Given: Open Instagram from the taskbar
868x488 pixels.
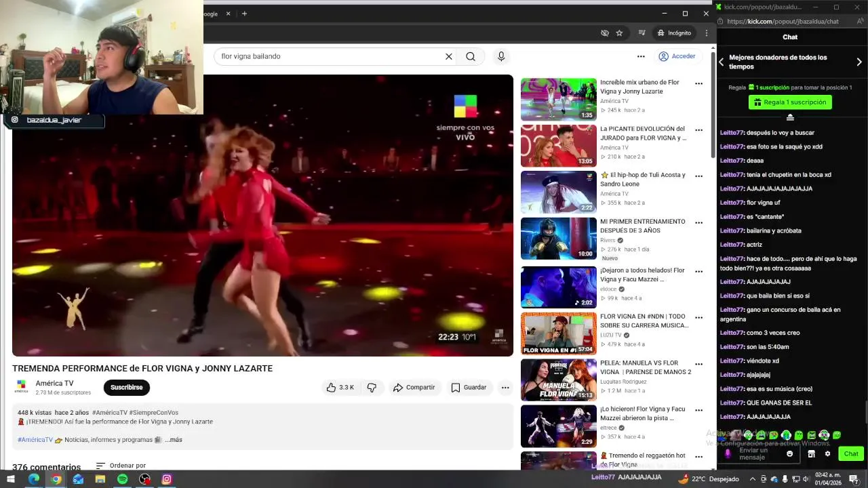Looking at the screenshot, I should [167, 479].
